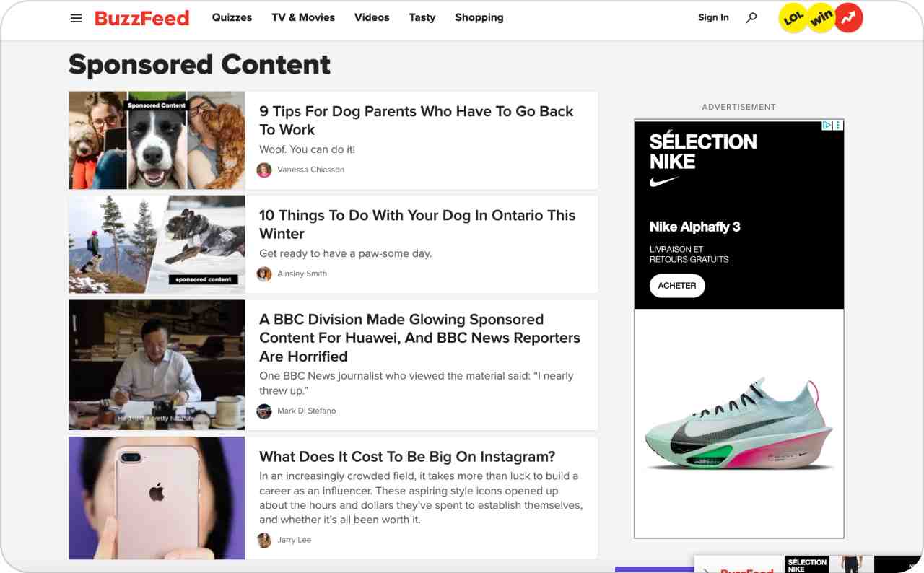Select the red trending arrow badge

[846, 18]
